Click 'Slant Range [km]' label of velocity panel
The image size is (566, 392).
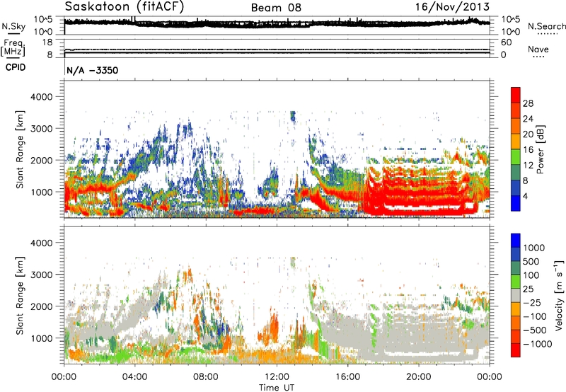(20, 296)
